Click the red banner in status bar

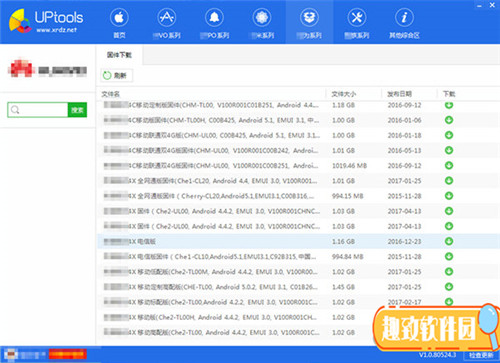pos(68,354)
